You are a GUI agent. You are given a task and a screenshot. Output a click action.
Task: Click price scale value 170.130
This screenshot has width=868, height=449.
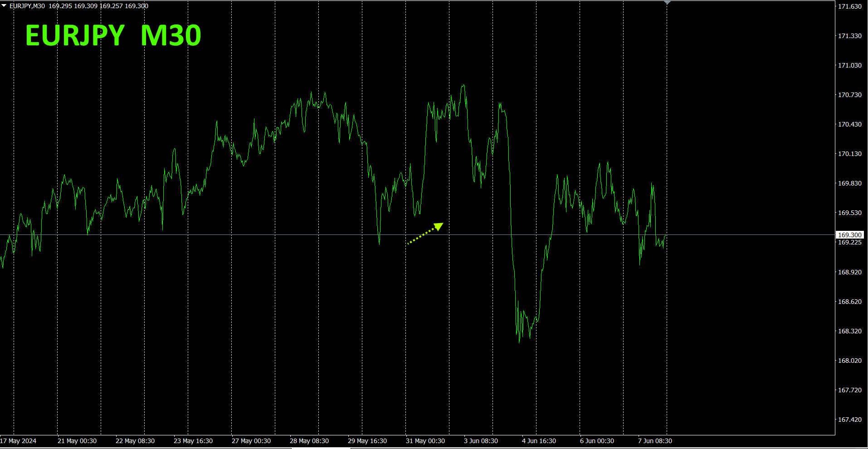[x=849, y=154]
